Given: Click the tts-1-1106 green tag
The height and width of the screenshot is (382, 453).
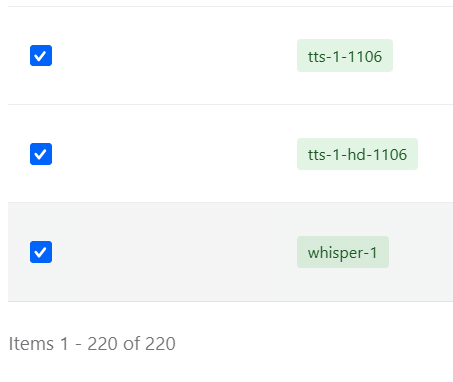Looking at the screenshot, I should tap(345, 56).
